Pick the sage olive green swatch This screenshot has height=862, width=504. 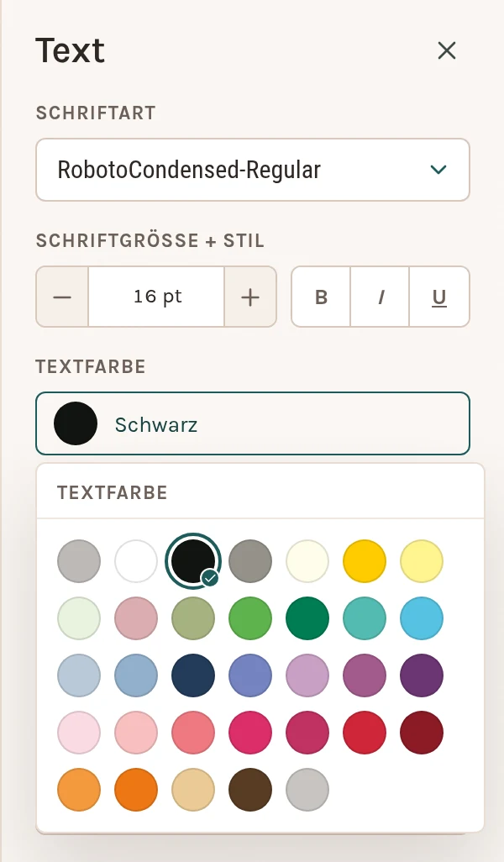193,618
